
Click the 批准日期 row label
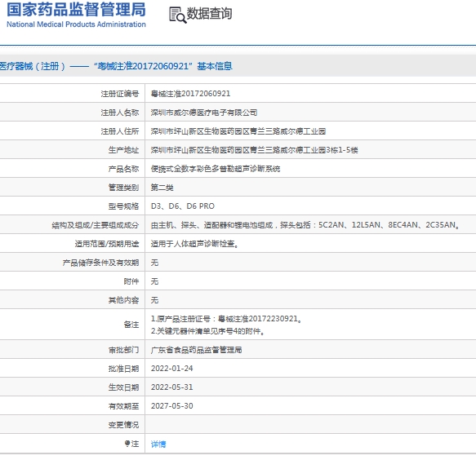[x=123, y=369]
